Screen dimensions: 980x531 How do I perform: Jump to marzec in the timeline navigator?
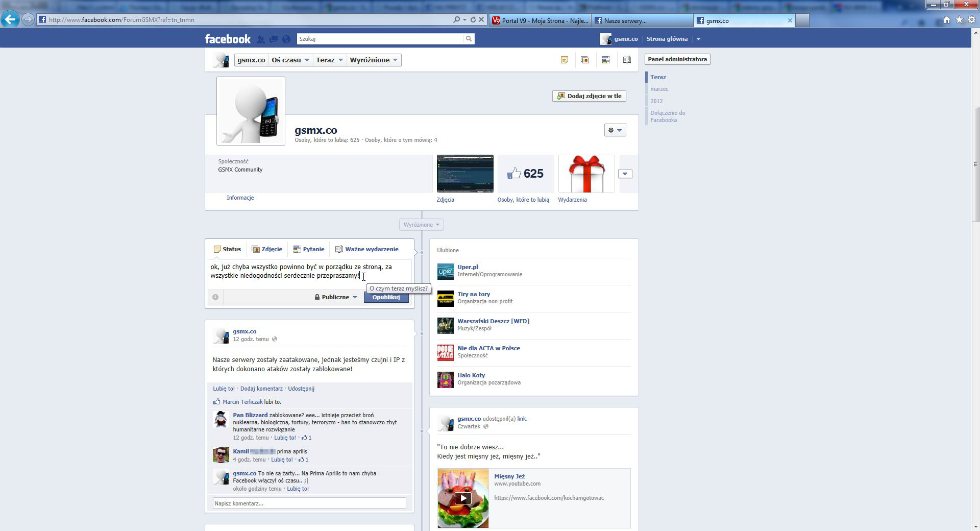pos(659,89)
